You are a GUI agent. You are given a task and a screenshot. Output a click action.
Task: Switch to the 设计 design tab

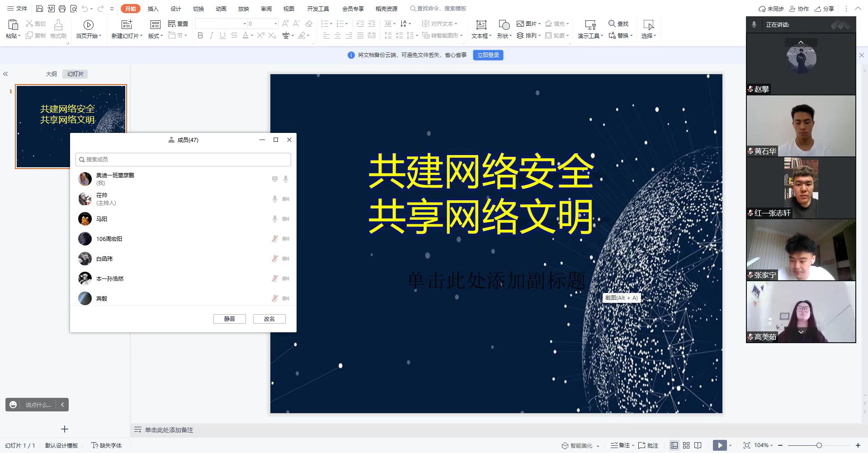(x=176, y=9)
